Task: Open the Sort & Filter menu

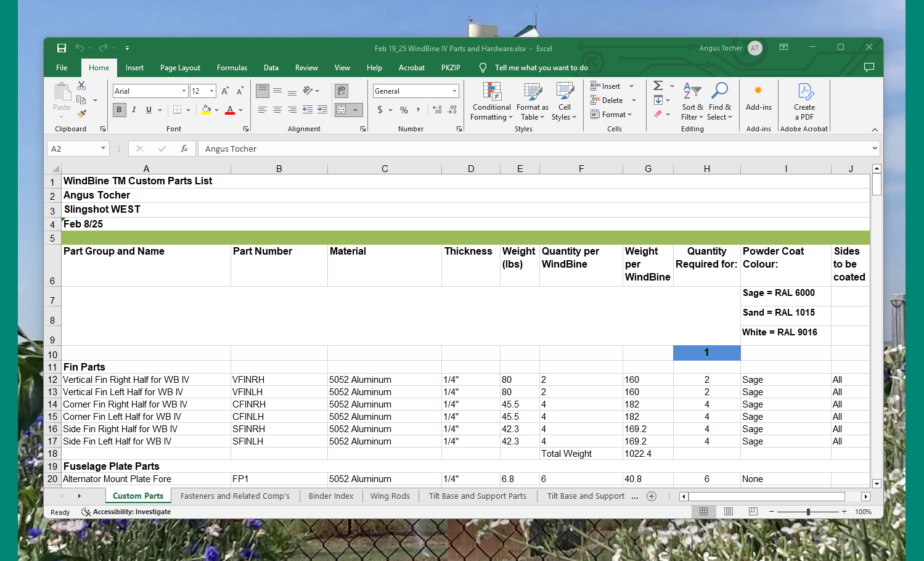Action: [692, 102]
